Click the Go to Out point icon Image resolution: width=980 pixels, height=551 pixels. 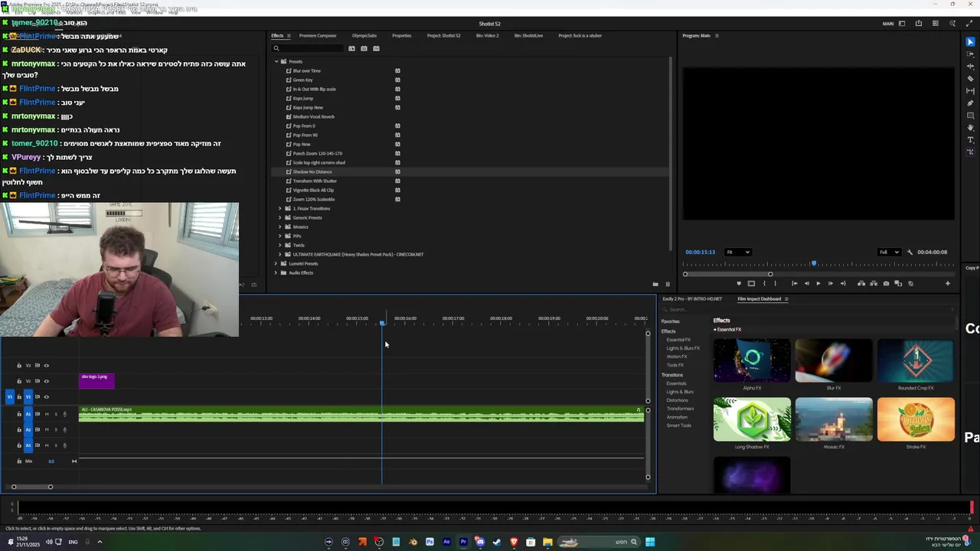(843, 283)
